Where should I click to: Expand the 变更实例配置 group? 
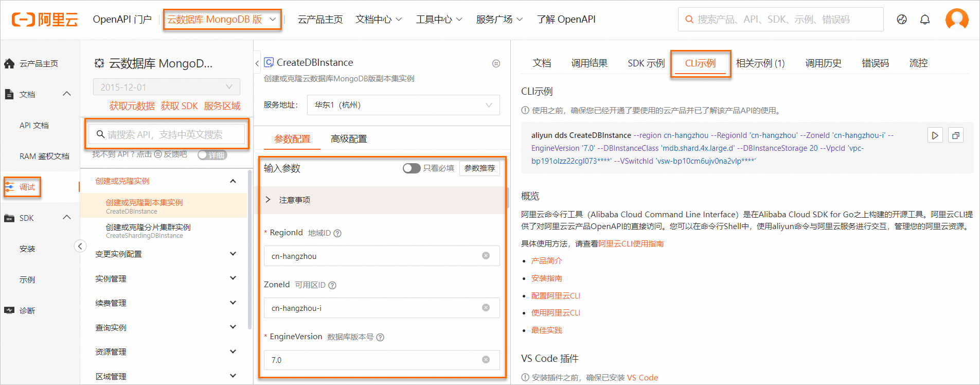pyautogui.click(x=233, y=254)
